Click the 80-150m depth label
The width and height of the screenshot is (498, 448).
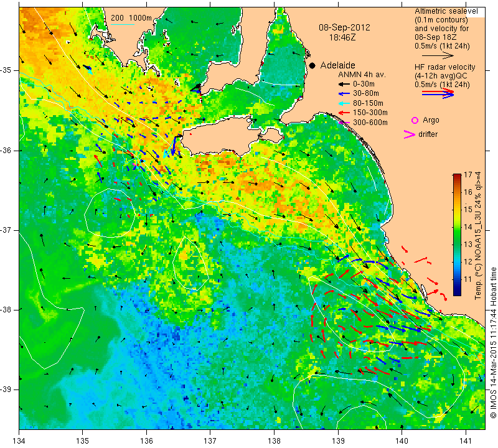(368, 103)
